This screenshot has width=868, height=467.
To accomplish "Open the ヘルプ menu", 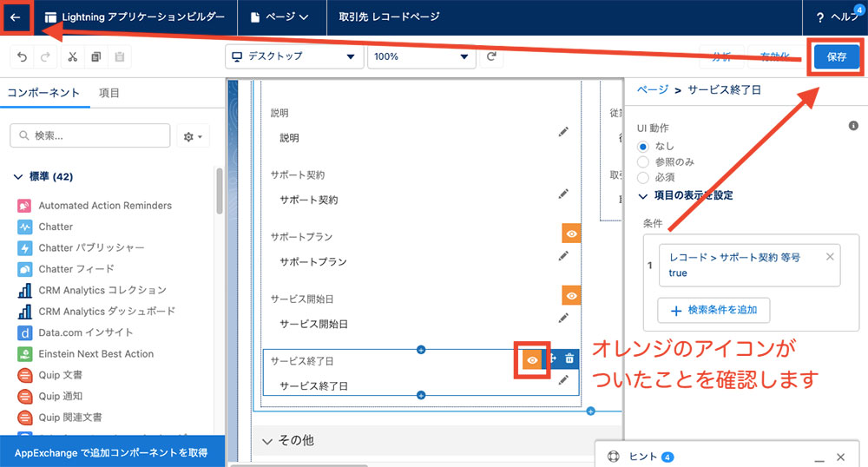I will (836, 17).
